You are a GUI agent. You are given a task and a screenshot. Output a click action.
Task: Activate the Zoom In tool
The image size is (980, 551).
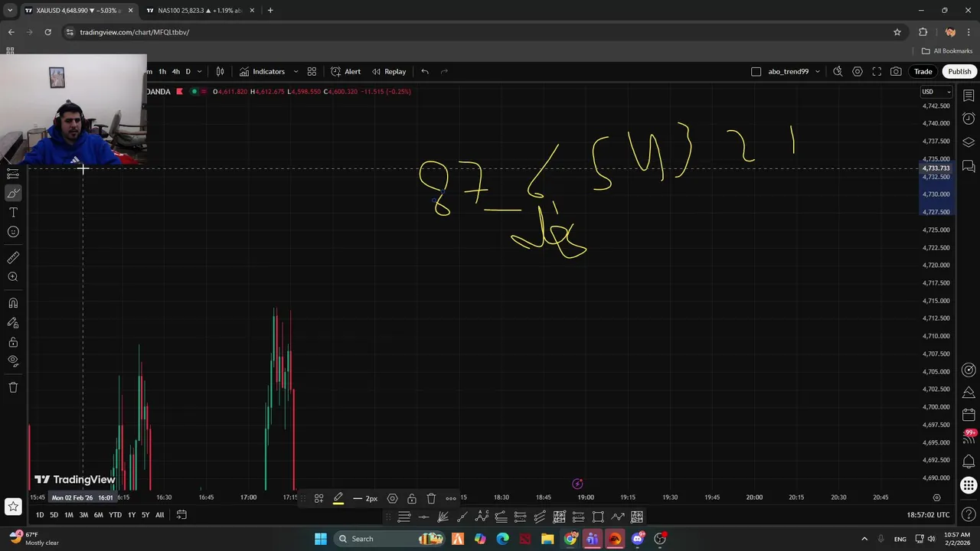[13, 277]
